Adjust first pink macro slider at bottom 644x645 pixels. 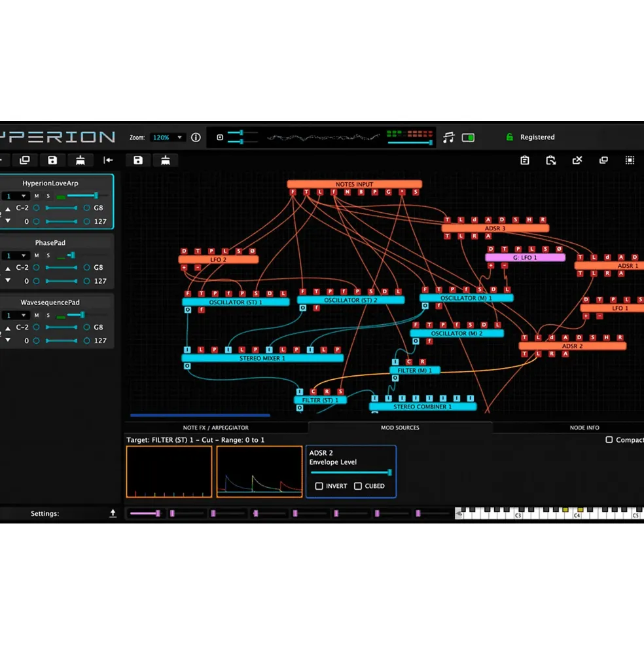(x=145, y=513)
